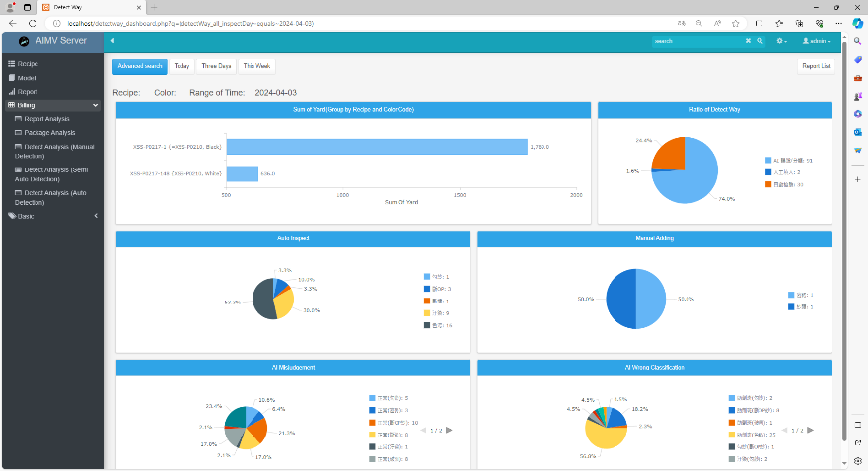Screen dimensions: 868x471
Task: Go to next legend page in AI Misjudgement
Action: (449, 430)
